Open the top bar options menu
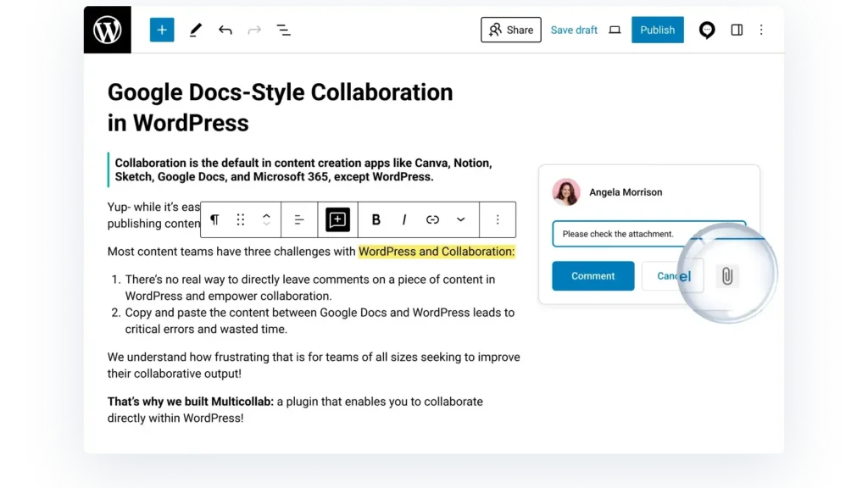868x488 pixels. (x=761, y=30)
